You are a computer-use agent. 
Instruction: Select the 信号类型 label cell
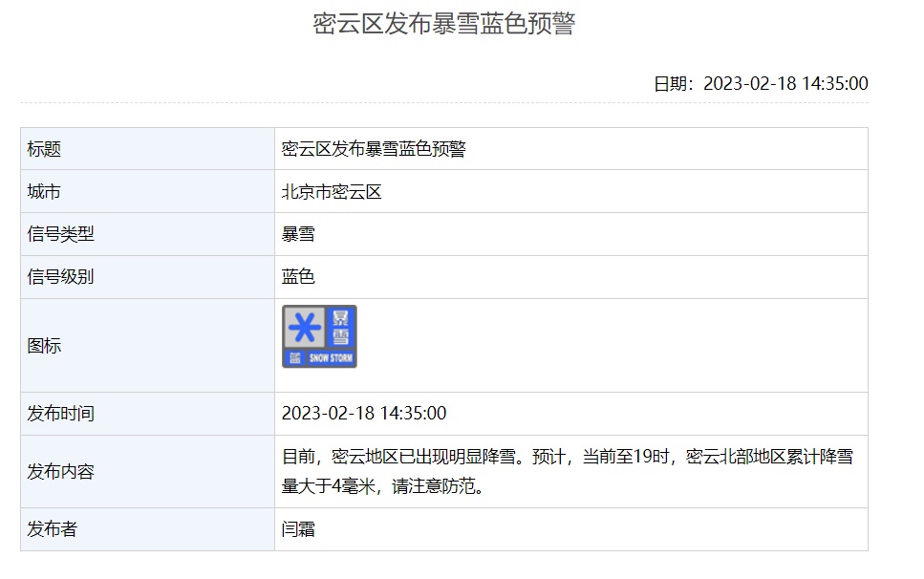(61, 234)
